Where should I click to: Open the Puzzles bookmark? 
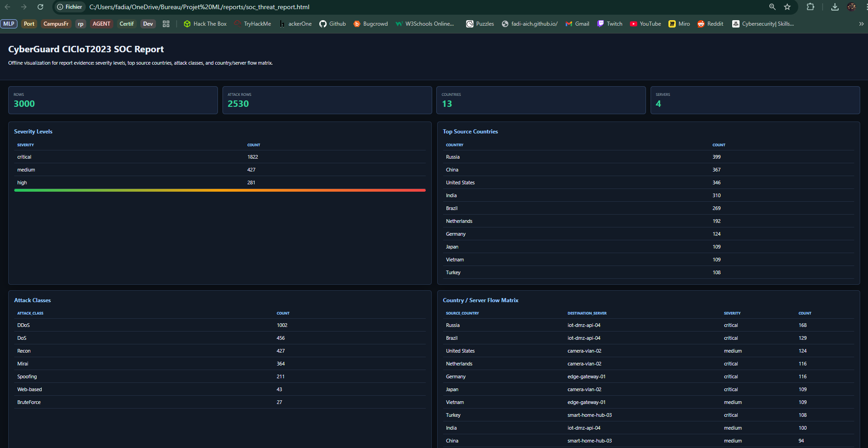(480, 24)
